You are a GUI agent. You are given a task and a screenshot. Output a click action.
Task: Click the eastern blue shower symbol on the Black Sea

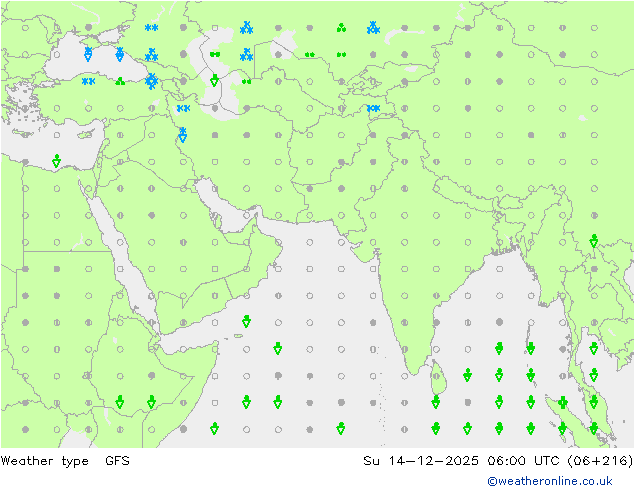[120, 54]
